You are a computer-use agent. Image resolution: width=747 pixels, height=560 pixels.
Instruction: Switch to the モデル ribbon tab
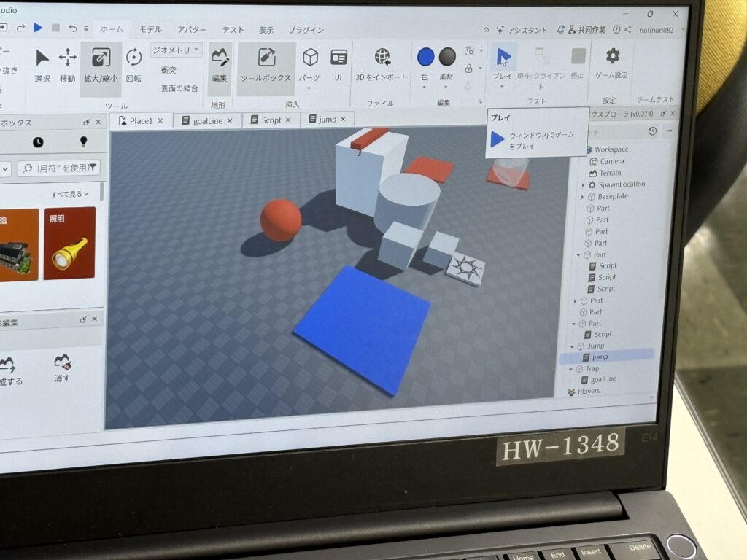click(150, 29)
